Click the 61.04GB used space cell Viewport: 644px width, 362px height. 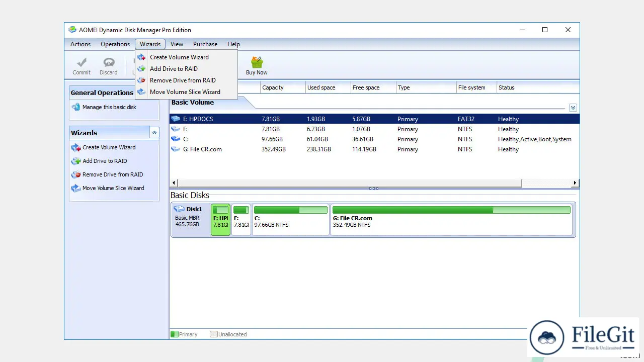tap(317, 139)
